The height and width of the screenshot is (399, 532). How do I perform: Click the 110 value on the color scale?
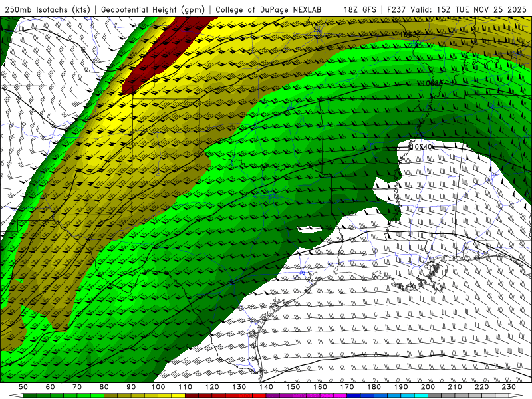point(185,387)
